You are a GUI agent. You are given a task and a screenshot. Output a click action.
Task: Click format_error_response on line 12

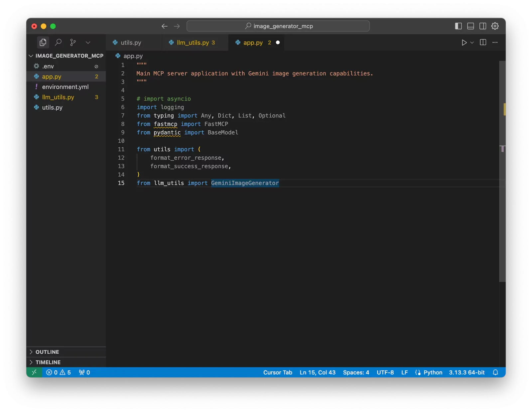coord(186,158)
